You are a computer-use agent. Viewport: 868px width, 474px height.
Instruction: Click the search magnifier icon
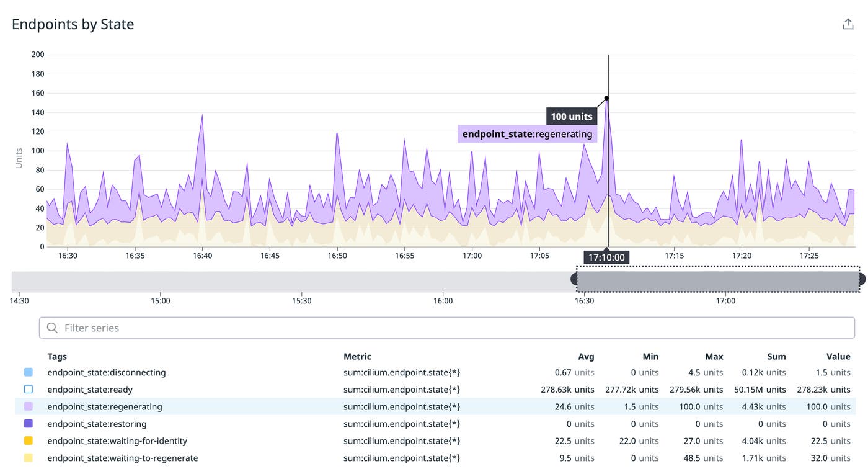pyautogui.click(x=53, y=328)
